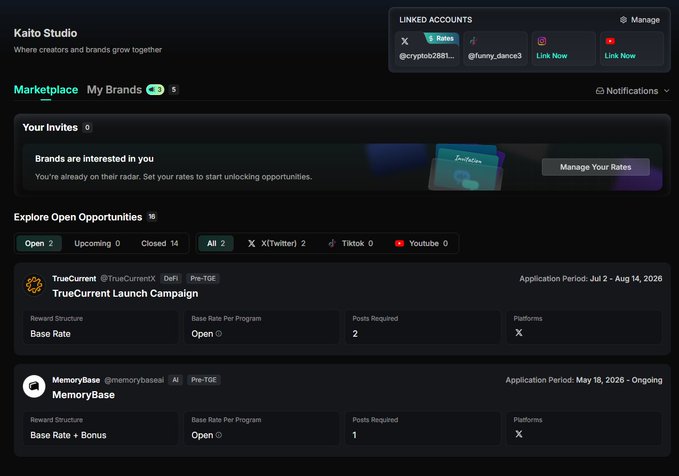Filter opportunities by Upcoming status

(x=97, y=243)
